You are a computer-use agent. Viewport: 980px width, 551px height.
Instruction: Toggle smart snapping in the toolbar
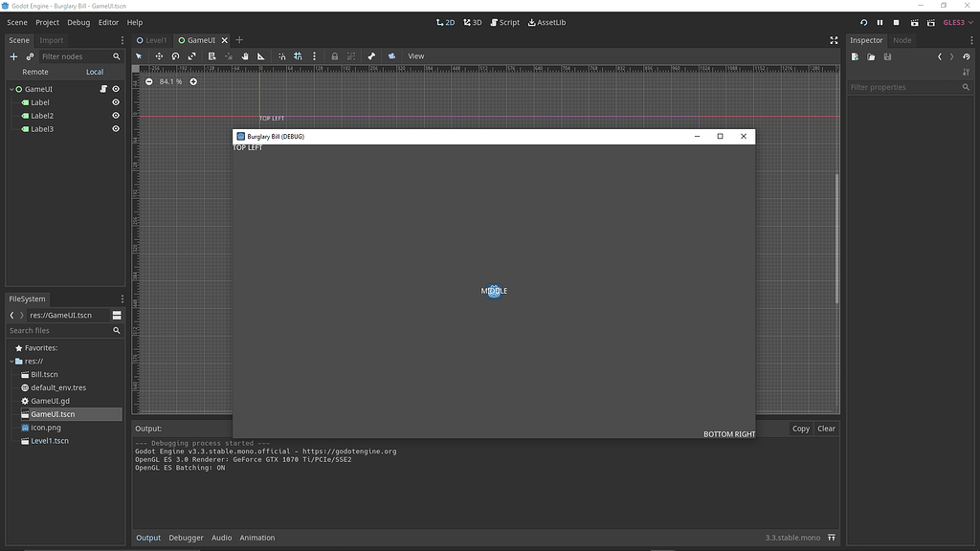(280, 56)
